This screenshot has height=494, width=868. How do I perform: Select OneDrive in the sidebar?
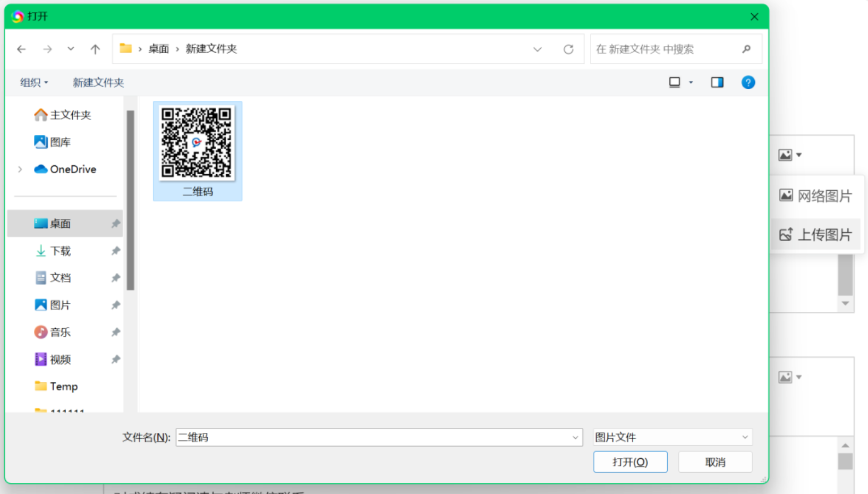click(x=65, y=169)
